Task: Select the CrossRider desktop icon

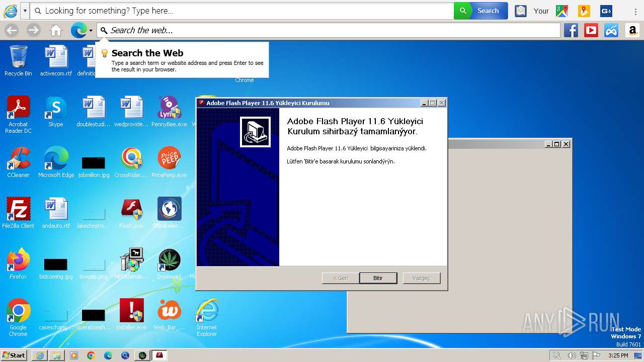Action: point(131,162)
